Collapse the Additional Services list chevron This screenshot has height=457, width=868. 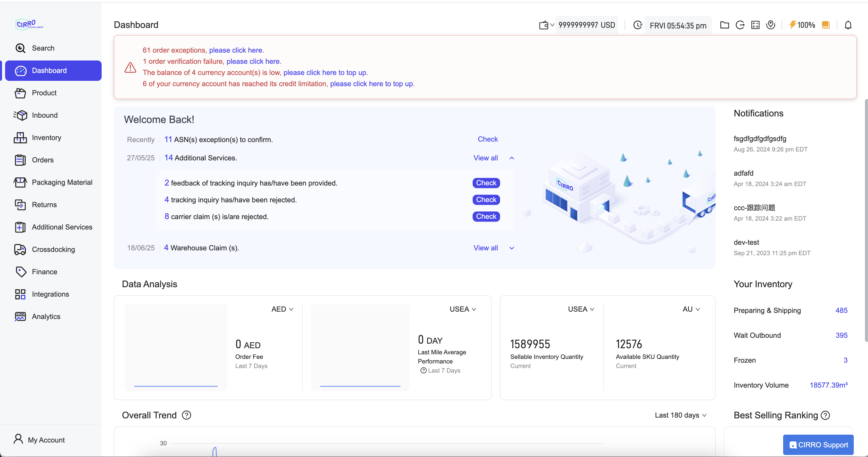coord(511,158)
